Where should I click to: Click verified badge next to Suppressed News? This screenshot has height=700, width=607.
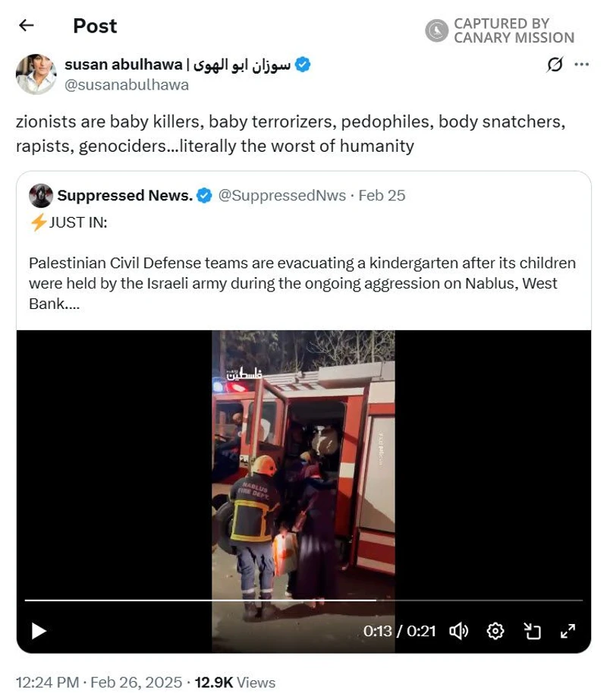point(204,196)
